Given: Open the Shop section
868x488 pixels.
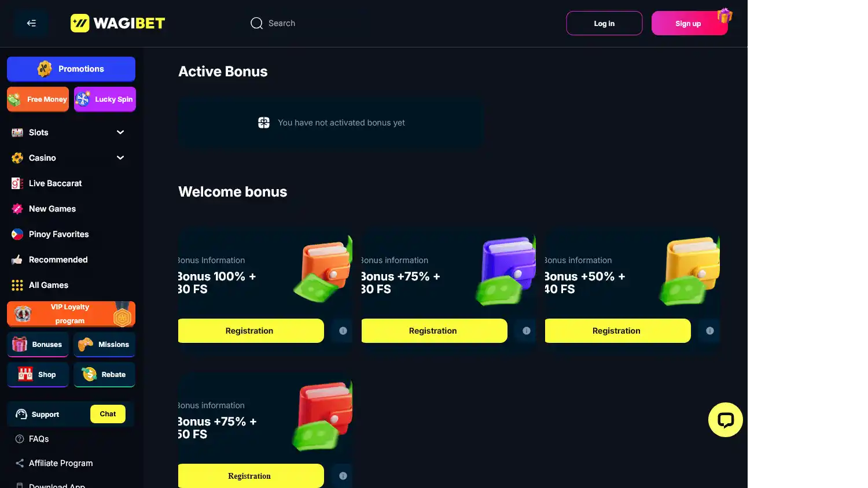Looking at the screenshot, I should click(38, 374).
